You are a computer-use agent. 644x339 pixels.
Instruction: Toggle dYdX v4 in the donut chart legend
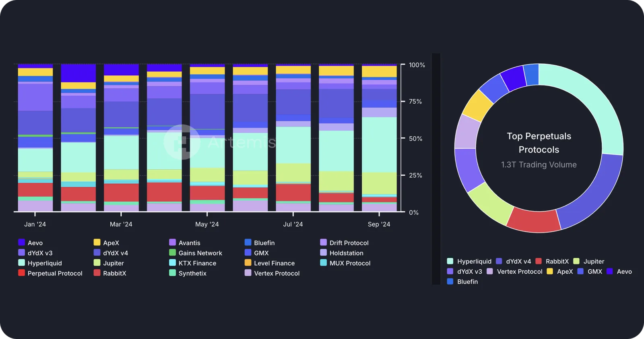tap(514, 261)
